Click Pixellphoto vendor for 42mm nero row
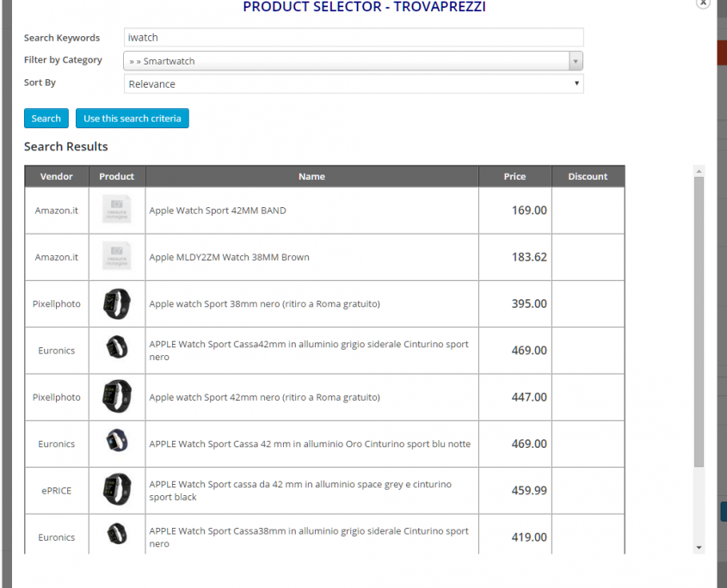This screenshot has width=727, height=588. coord(57,397)
